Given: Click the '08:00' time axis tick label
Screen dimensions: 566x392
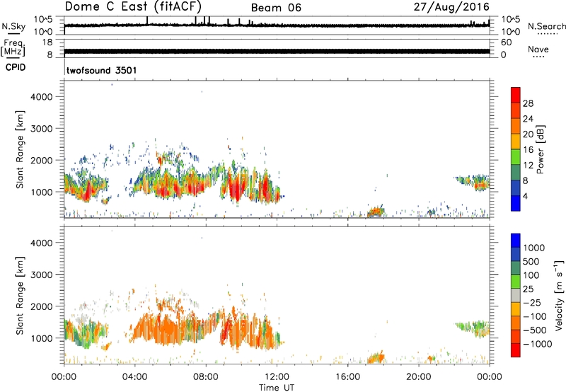Looking at the screenshot, I should 206,377.
